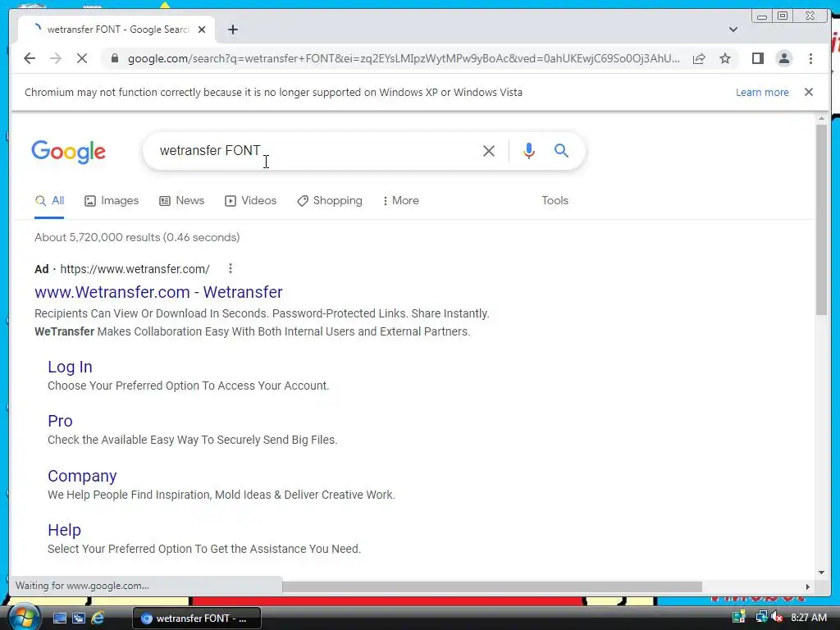Click the Google logo
Screen dimensions: 840x630
69,152
